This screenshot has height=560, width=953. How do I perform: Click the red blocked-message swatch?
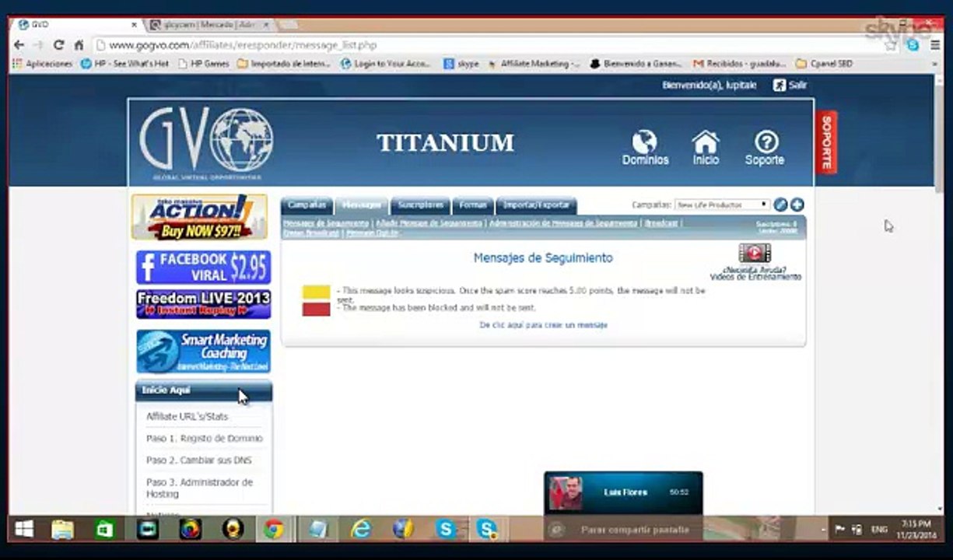pyautogui.click(x=316, y=309)
